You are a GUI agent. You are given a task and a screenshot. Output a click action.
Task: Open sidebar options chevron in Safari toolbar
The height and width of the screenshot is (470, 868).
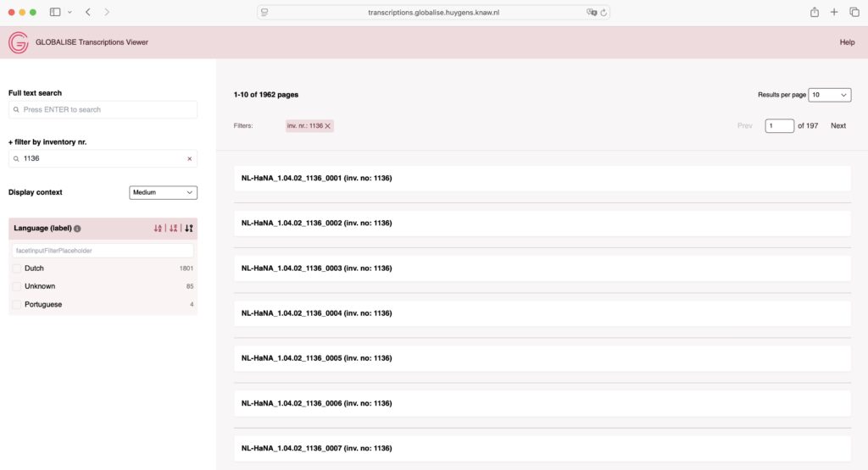click(x=70, y=12)
